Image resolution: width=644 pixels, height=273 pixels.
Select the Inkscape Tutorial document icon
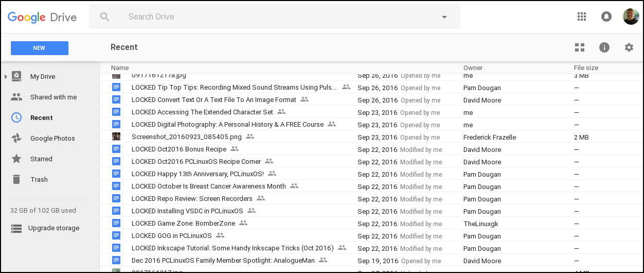116,248
